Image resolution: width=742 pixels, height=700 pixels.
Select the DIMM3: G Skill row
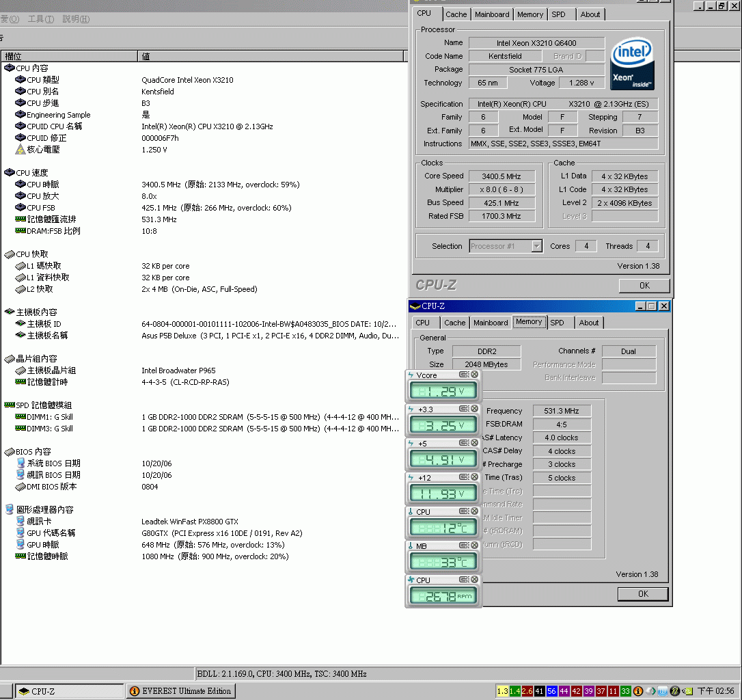click(204, 429)
